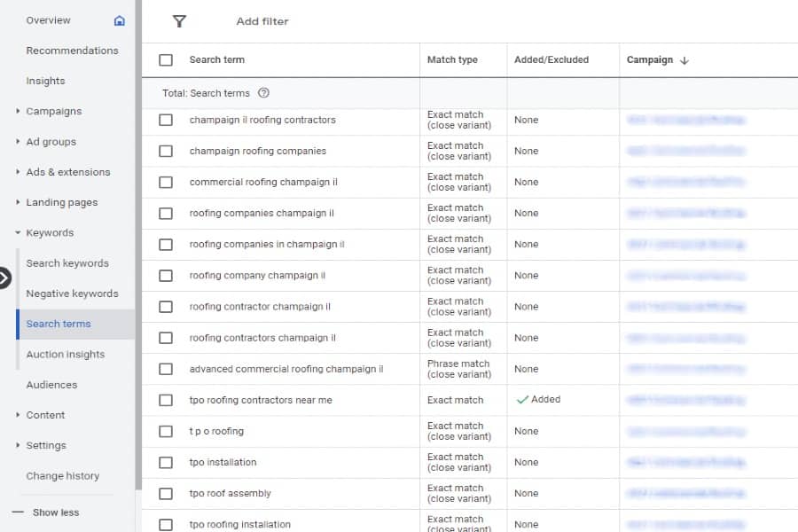Viewport: 798px width, 532px height.
Task: Open Change history in the sidebar
Action: tap(63, 476)
